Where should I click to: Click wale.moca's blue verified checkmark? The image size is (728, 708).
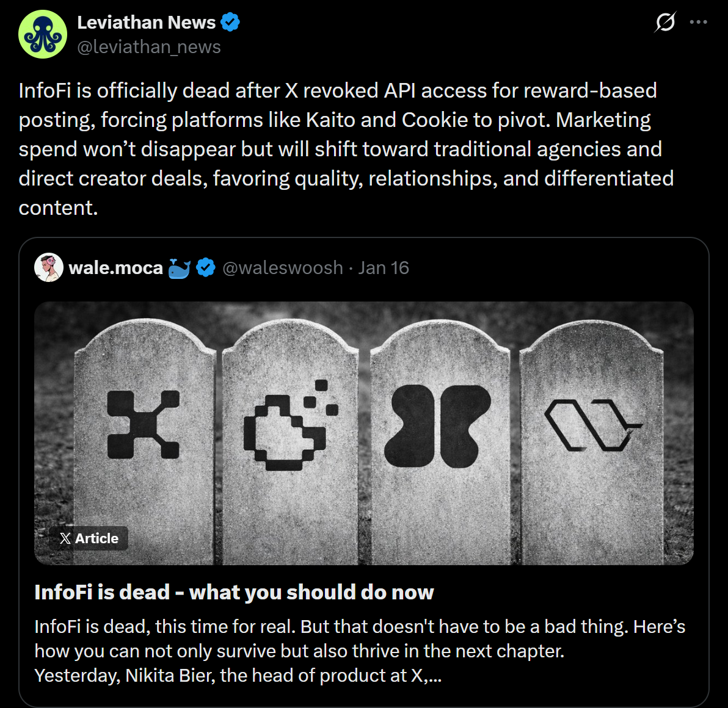(206, 267)
